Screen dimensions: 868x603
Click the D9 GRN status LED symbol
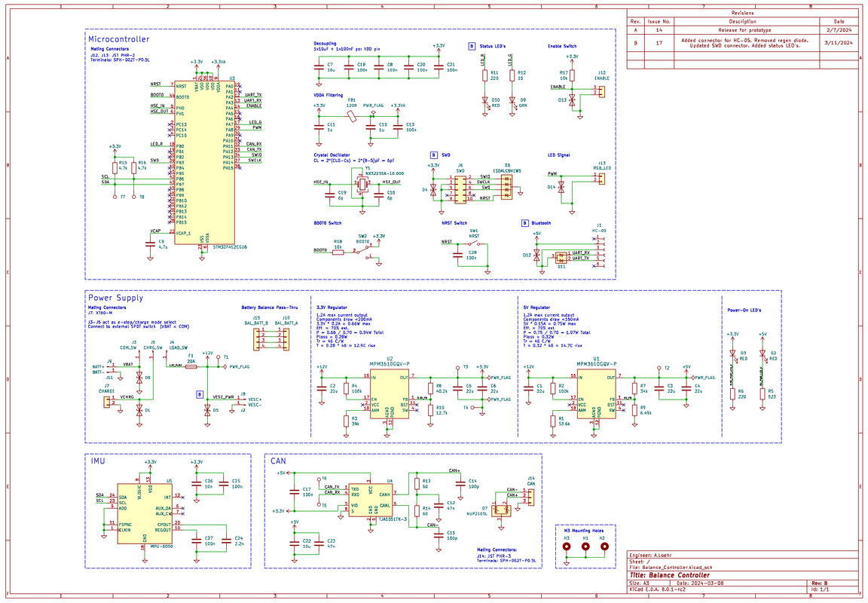(x=512, y=102)
